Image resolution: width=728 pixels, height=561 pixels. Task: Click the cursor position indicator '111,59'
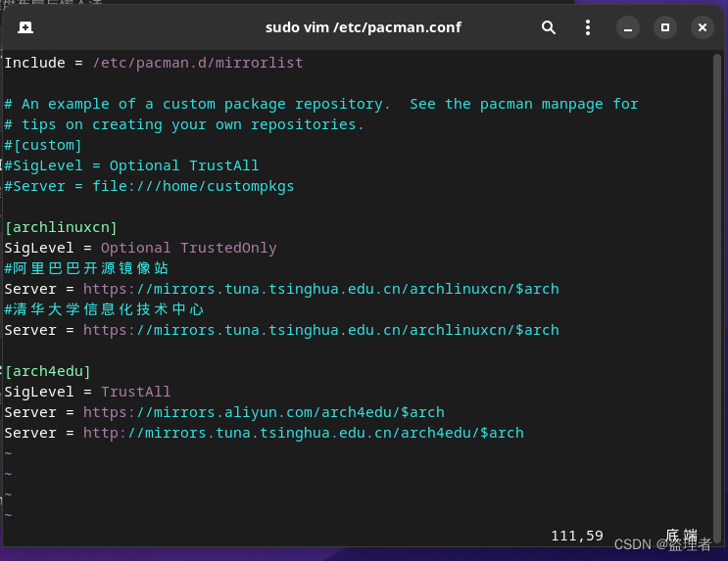coord(577,536)
